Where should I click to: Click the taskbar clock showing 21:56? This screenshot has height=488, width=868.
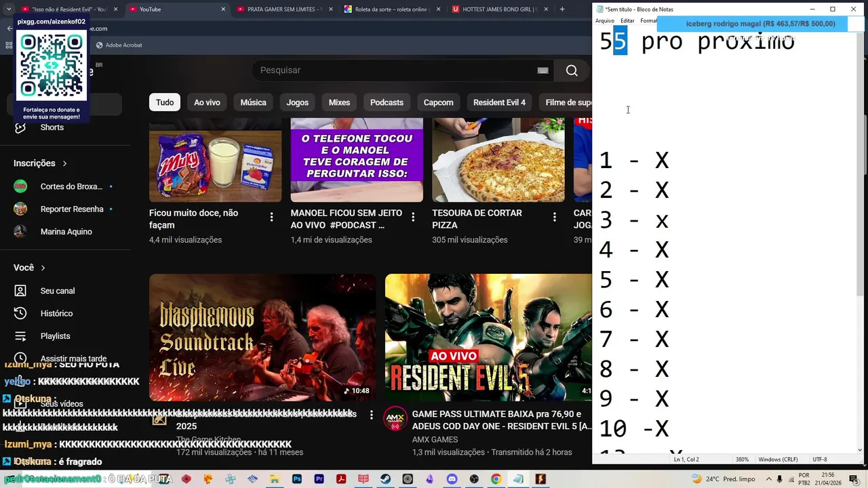click(828, 479)
